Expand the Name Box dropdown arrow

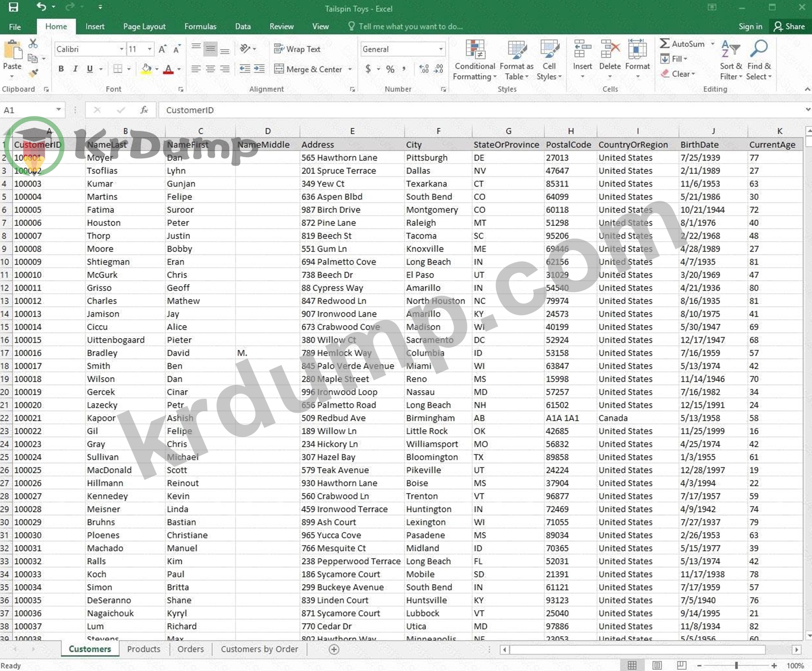[58, 110]
